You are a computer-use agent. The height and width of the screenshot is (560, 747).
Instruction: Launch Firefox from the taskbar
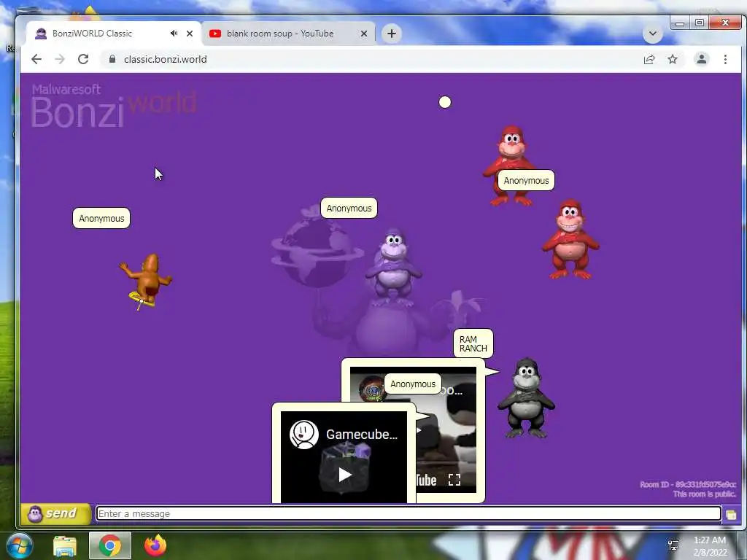tap(155, 545)
